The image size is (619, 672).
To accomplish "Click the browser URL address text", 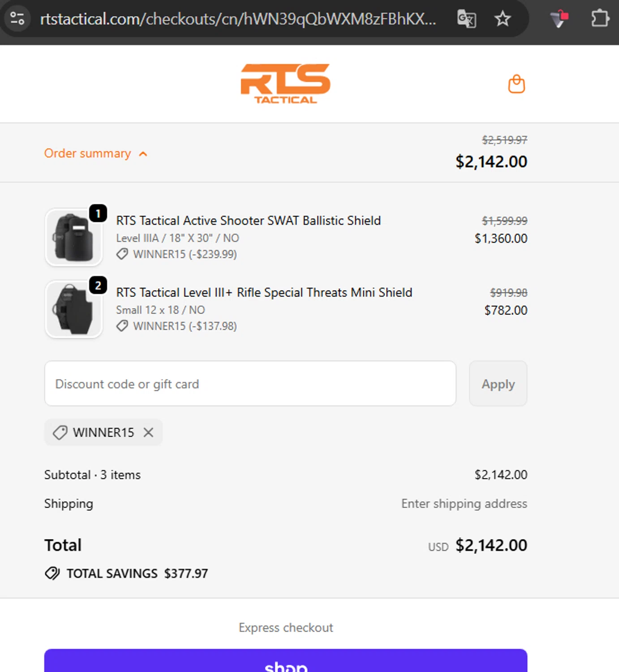I will pyautogui.click(x=238, y=19).
